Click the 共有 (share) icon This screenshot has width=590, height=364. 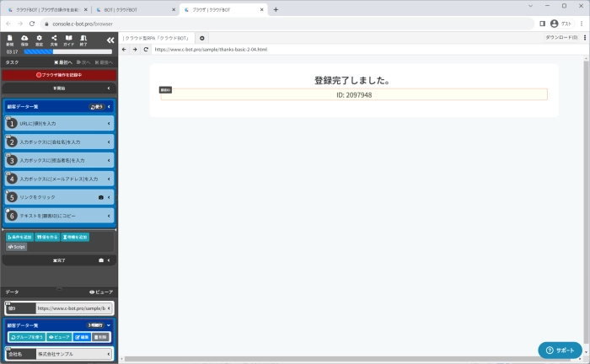53,40
